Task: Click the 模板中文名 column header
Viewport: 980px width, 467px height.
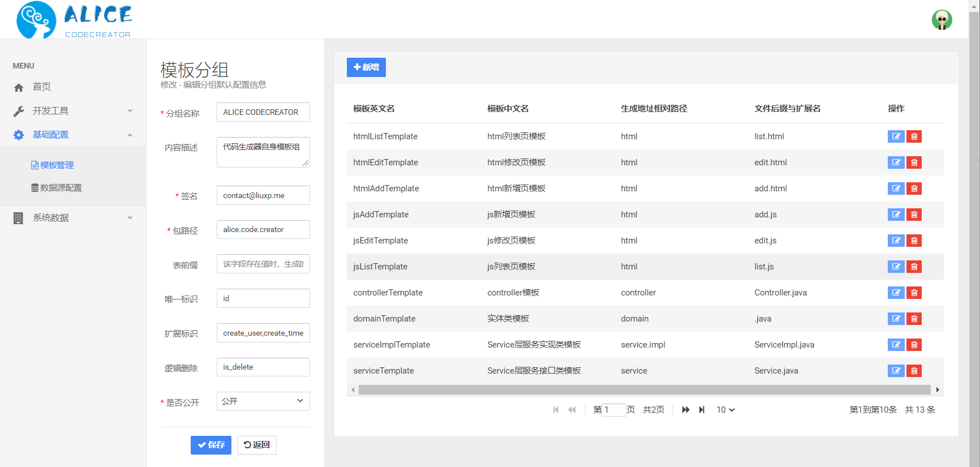Action: coord(508,109)
